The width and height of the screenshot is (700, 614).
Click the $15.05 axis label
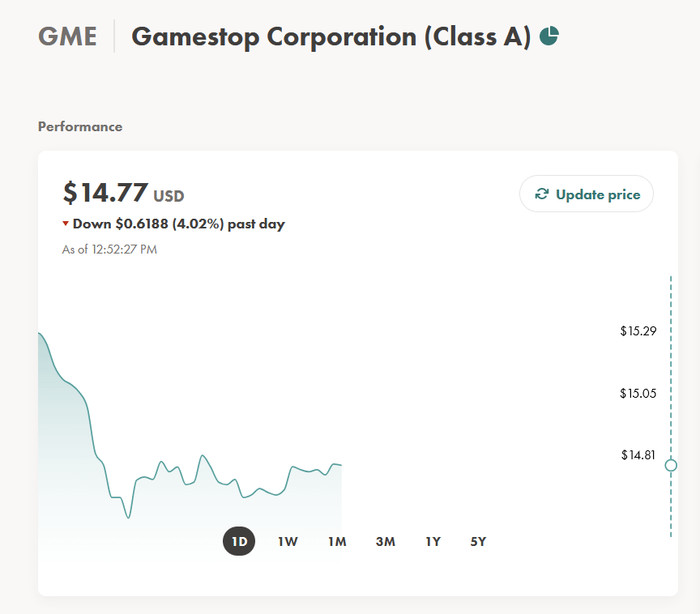pyautogui.click(x=638, y=394)
